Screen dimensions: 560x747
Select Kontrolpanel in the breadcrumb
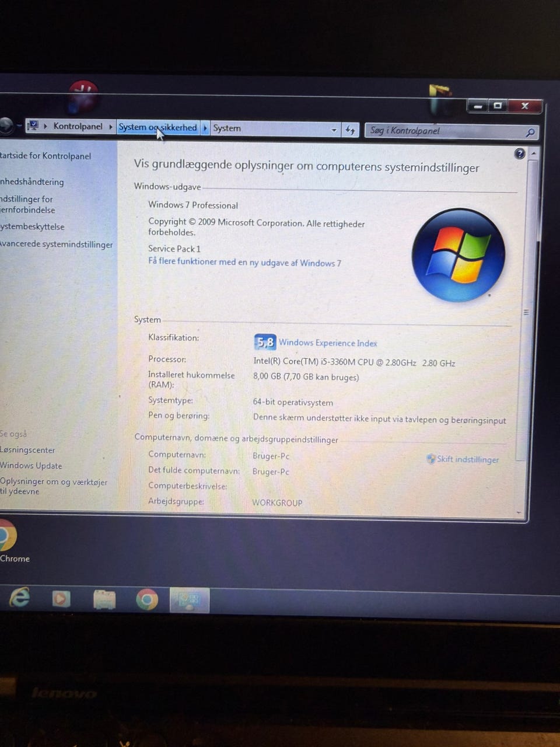(78, 126)
